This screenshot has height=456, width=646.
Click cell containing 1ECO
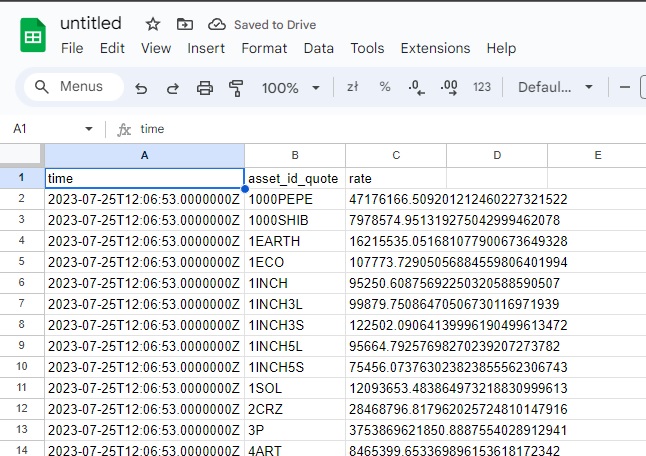(x=295, y=262)
